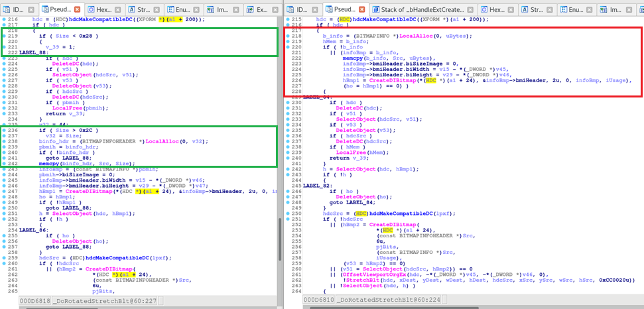Click address 000D6818 in left status bar

coord(34,301)
